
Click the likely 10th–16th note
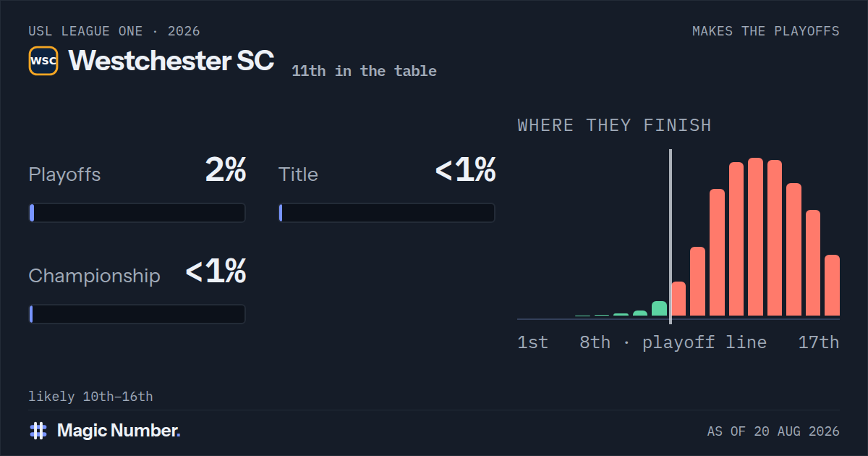pyautogui.click(x=90, y=397)
